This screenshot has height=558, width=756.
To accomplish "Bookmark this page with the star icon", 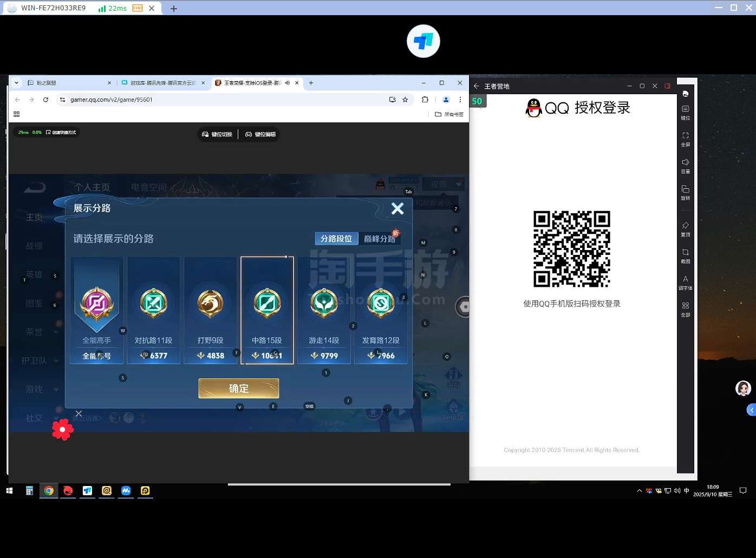I will [x=405, y=100].
